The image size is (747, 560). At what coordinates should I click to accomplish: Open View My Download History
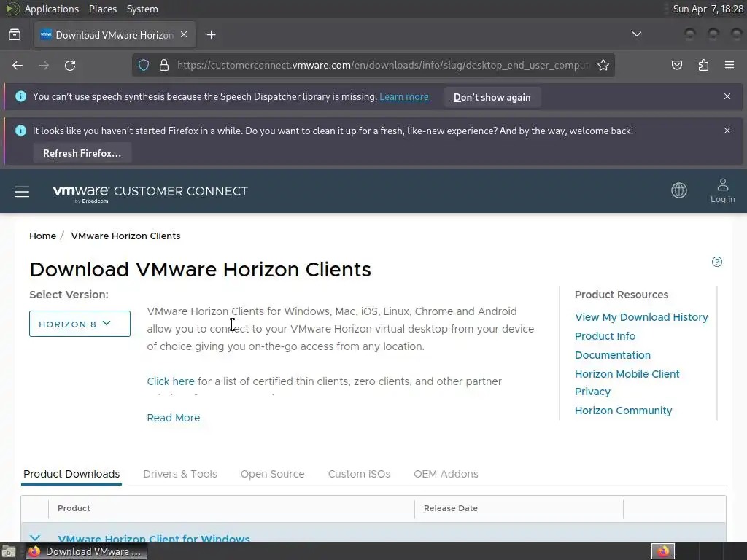(x=641, y=317)
